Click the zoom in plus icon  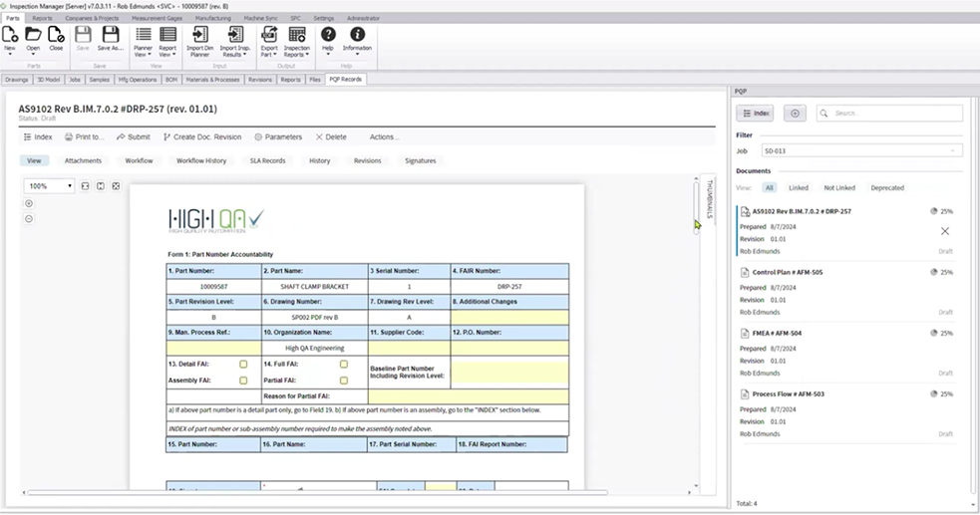(29, 203)
